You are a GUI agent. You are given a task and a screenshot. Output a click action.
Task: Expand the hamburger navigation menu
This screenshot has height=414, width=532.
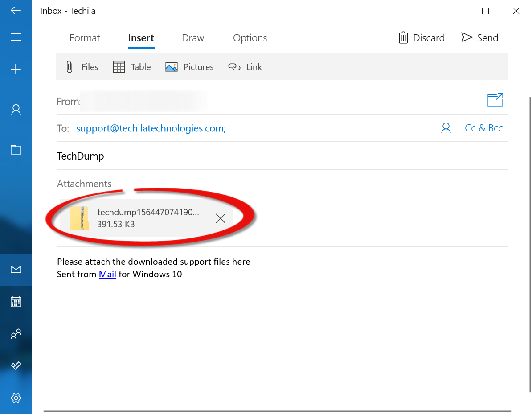[x=16, y=37]
